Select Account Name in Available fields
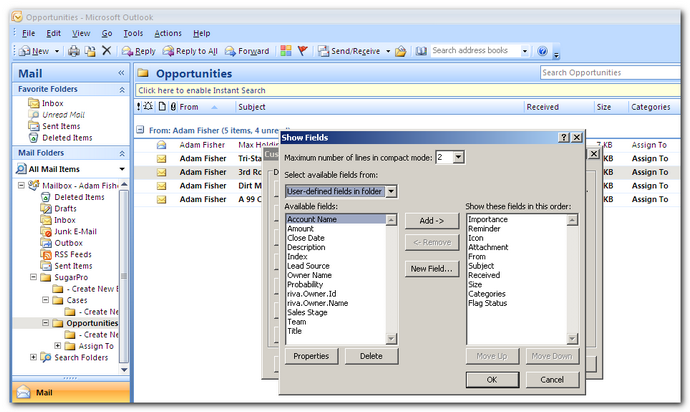Screen dimensions: 690x412 [x=336, y=219]
